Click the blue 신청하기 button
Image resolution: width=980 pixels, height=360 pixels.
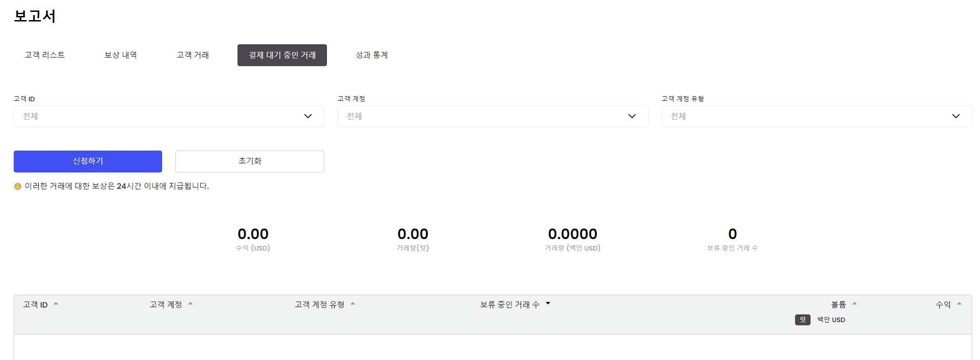(x=88, y=162)
